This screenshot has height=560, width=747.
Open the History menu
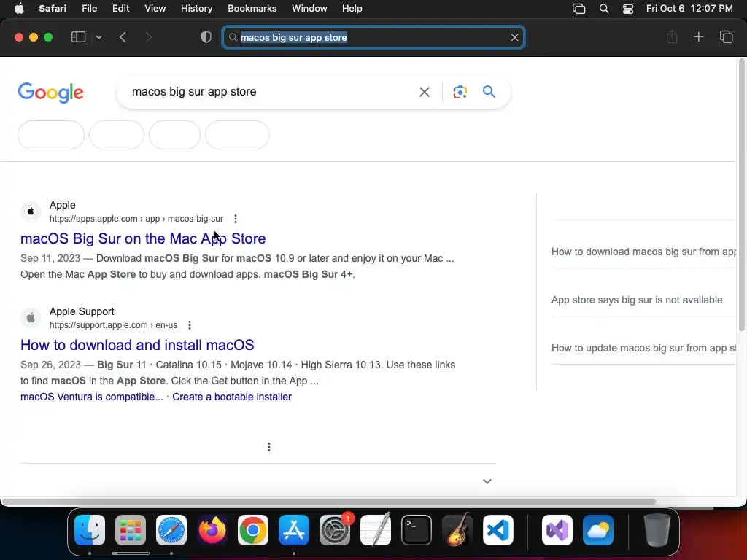pyautogui.click(x=196, y=9)
